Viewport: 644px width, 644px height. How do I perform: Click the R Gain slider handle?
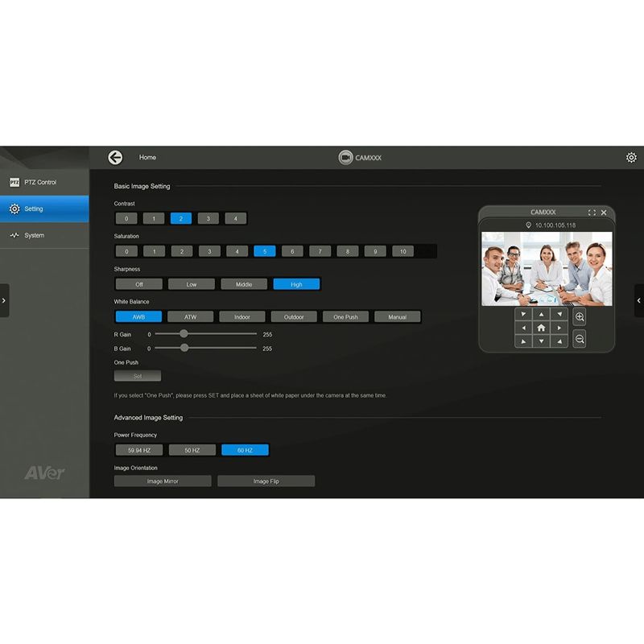point(184,333)
